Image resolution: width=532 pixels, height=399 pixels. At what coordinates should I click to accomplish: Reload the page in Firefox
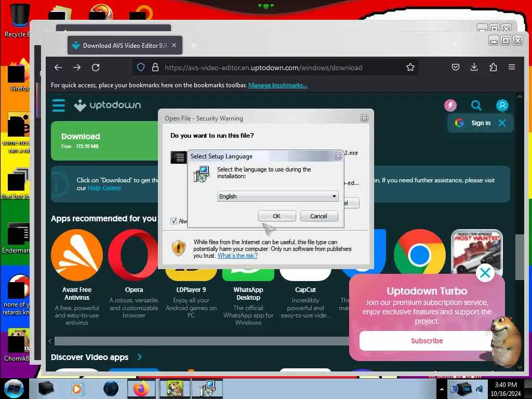click(96, 68)
